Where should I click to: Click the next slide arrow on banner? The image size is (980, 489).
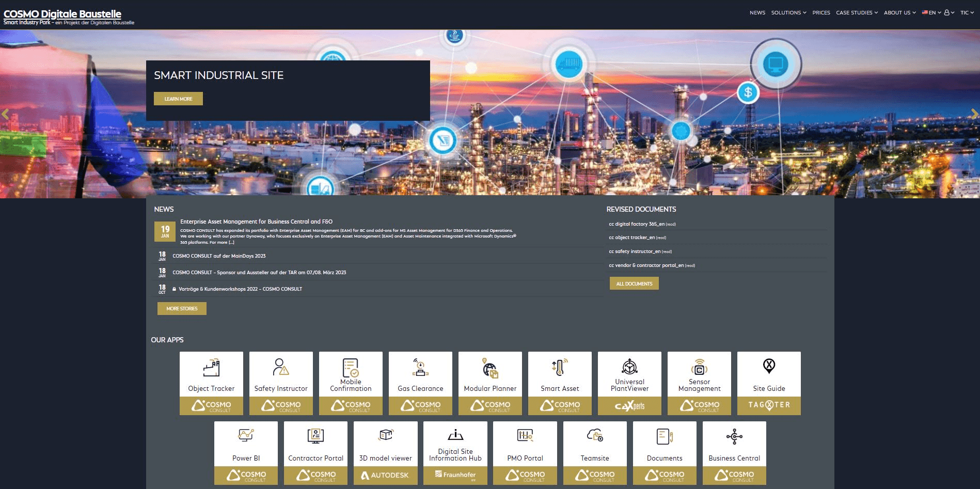point(974,114)
